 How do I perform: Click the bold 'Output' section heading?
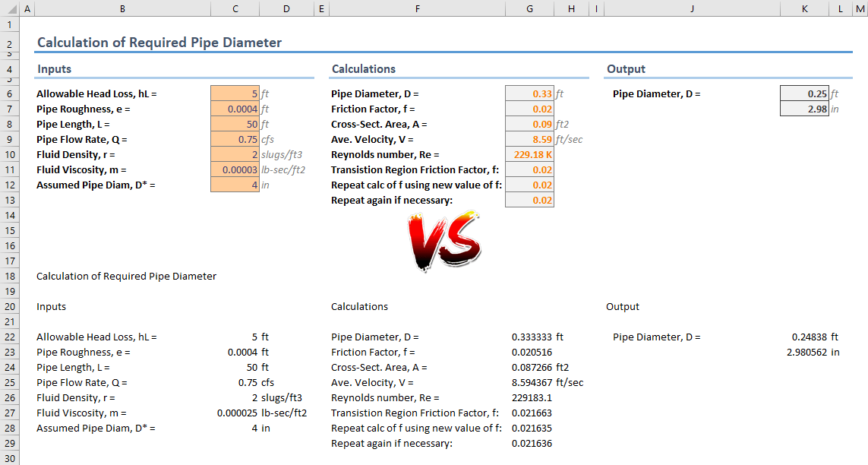pos(626,69)
